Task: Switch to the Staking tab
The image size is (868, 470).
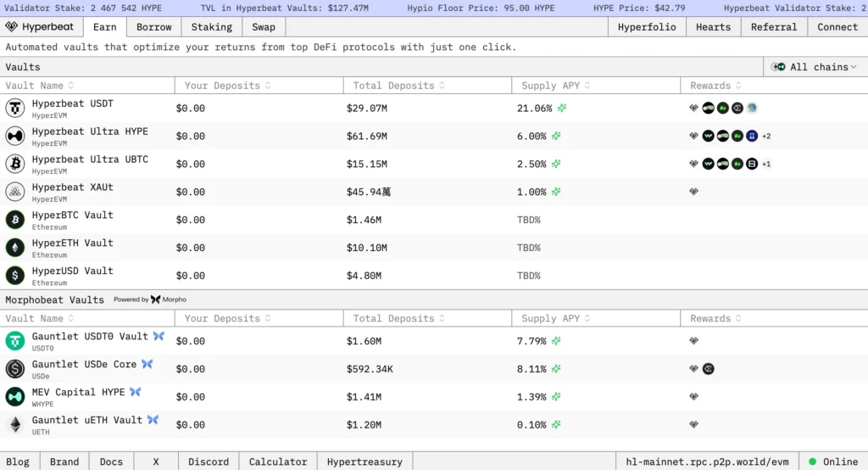Action: [211, 27]
